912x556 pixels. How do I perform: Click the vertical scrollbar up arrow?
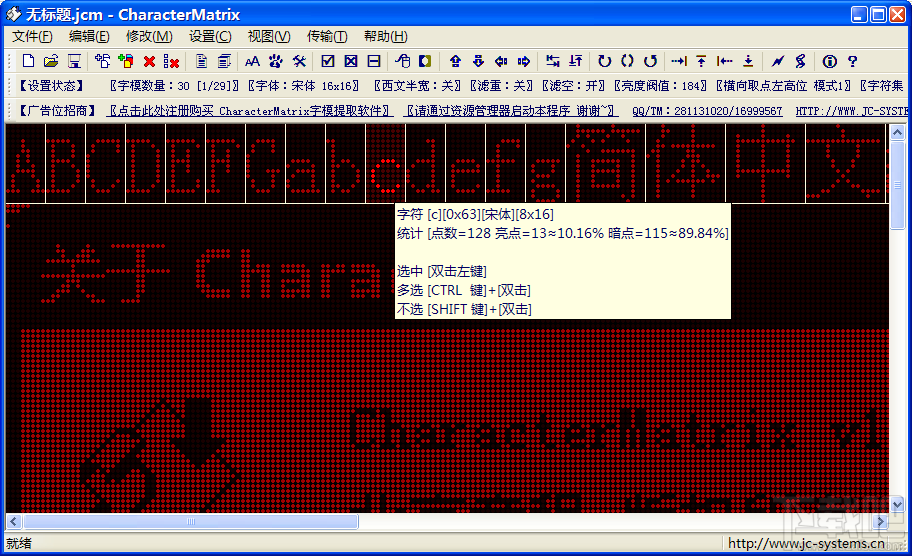pos(897,133)
